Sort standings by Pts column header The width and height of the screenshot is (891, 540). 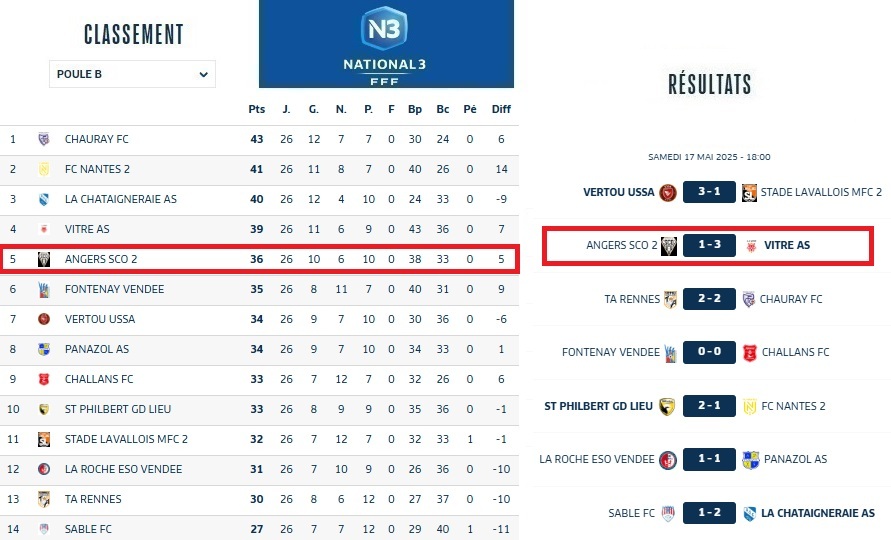(256, 109)
